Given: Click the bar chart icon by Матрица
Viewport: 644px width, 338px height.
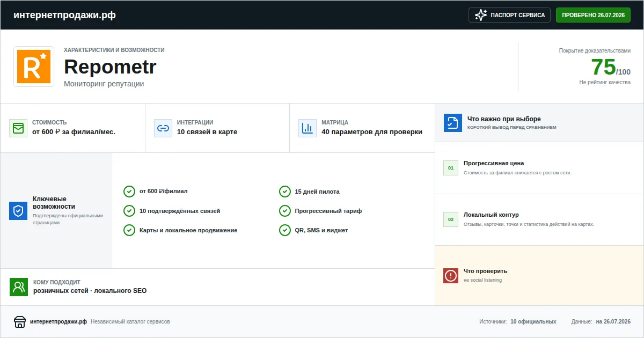Looking at the screenshot, I should coord(308,128).
